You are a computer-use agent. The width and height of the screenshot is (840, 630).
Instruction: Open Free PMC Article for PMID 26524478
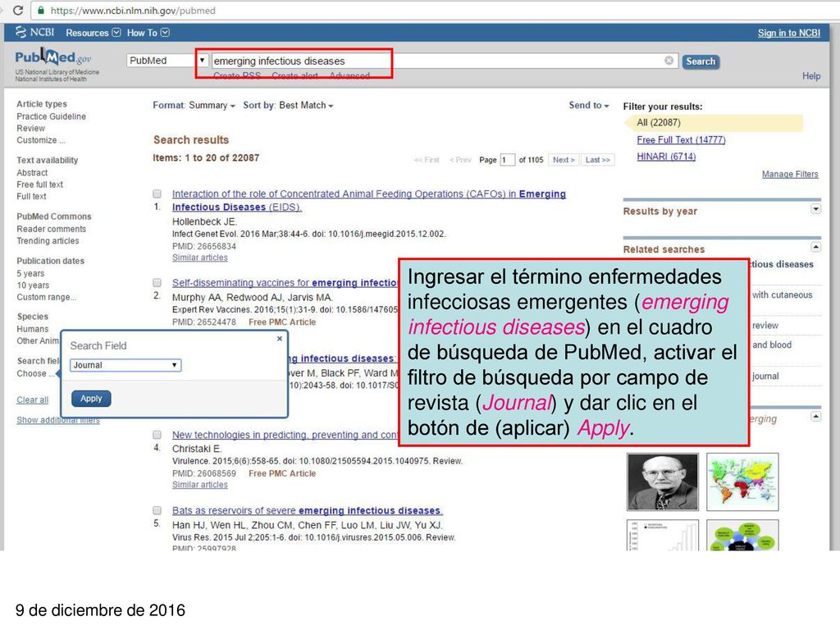pos(282,322)
